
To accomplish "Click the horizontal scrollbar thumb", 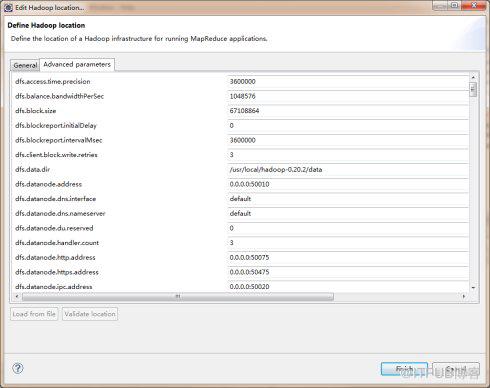I will (x=178, y=296).
